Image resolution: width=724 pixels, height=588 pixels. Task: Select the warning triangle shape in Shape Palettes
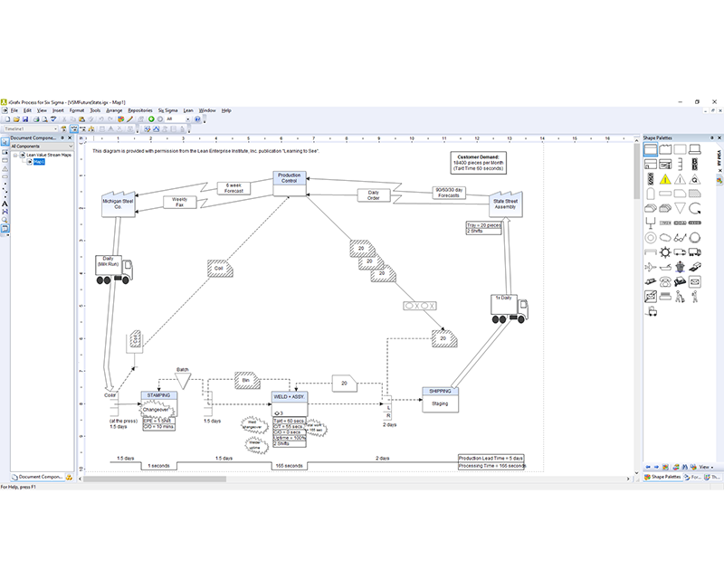(665, 180)
